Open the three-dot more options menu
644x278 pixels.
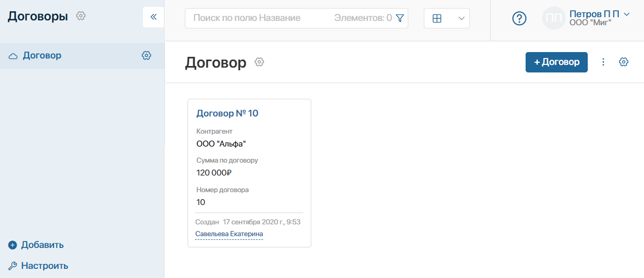point(603,62)
